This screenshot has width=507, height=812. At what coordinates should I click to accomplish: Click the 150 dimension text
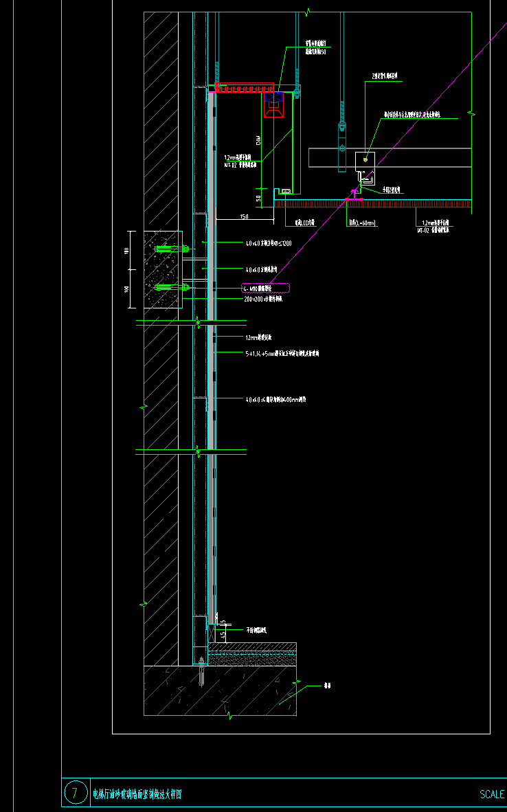[244, 217]
